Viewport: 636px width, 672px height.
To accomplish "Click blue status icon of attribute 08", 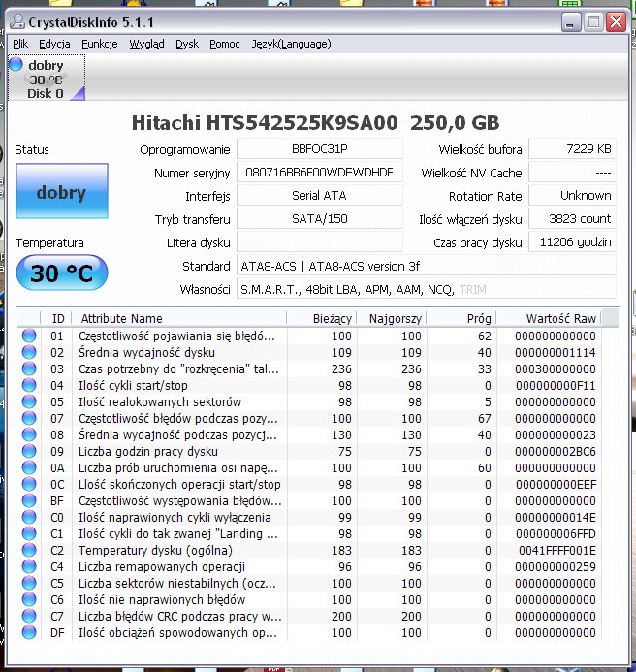I will click(x=29, y=434).
